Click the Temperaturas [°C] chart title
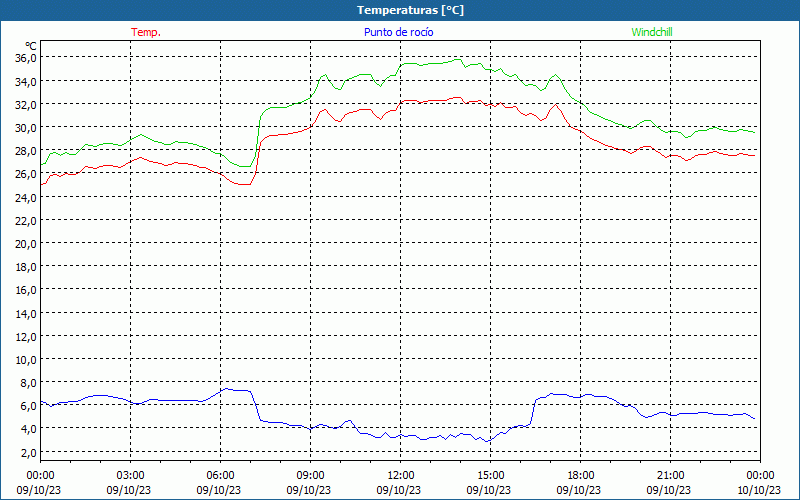Viewport: 800px width, 500px height. (x=410, y=10)
